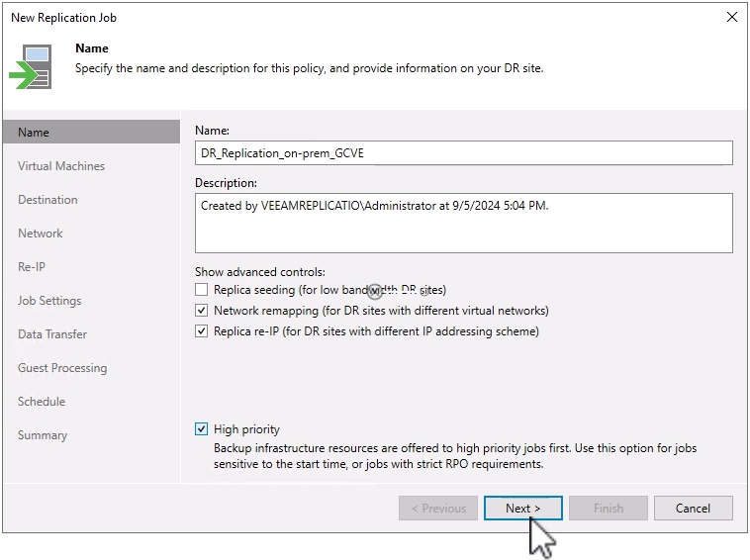Jump to the Re-IP step
The width and height of the screenshot is (750, 560).
coord(32,267)
